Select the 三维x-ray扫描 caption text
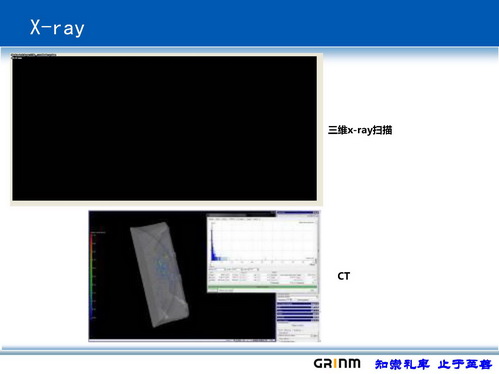 [360, 130]
